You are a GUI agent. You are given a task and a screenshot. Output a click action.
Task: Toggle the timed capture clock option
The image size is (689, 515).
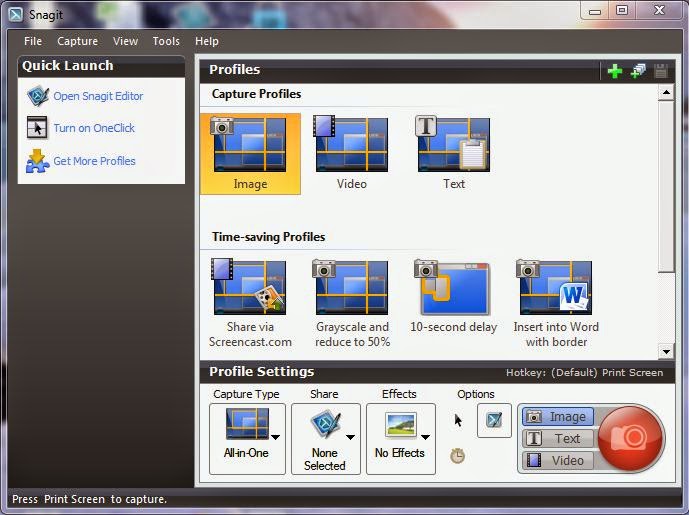(457, 456)
